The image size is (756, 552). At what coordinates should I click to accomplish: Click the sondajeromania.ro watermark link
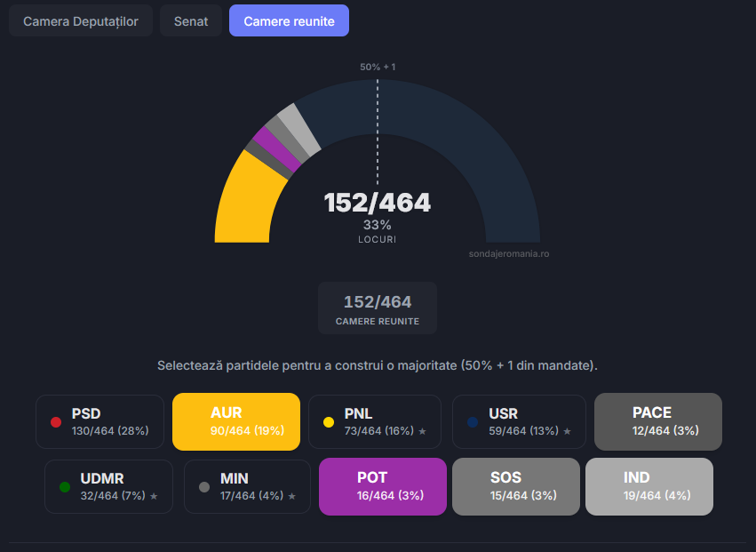tap(509, 253)
